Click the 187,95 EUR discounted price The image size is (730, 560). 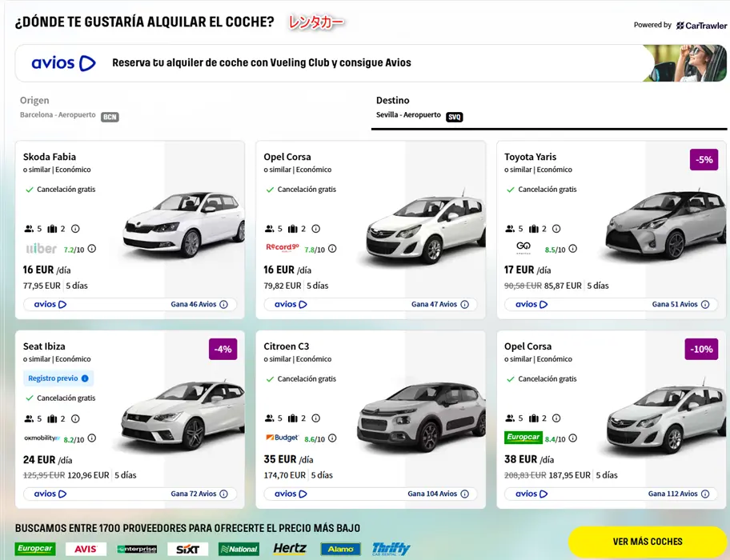569,475
